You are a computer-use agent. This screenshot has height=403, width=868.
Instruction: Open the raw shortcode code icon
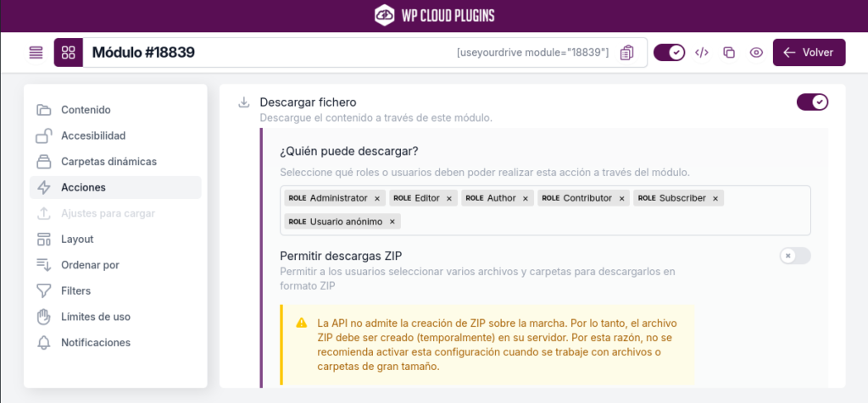coord(702,52)
